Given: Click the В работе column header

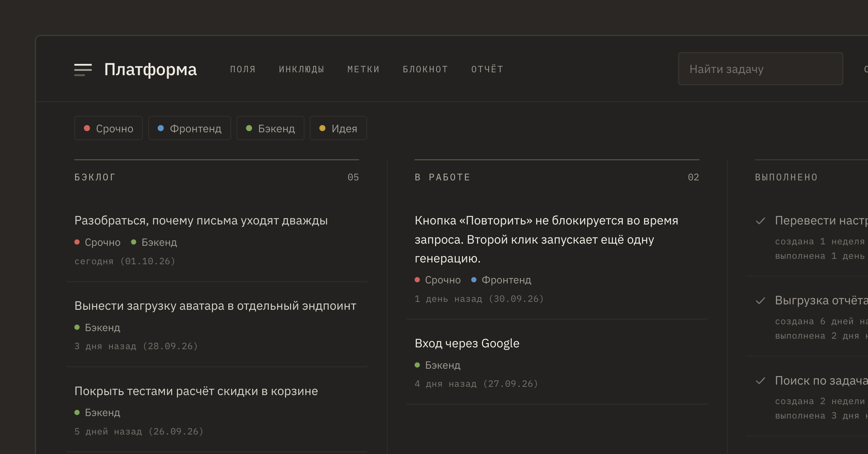Looking at the screenshot, I should click(x=442, y=177).
